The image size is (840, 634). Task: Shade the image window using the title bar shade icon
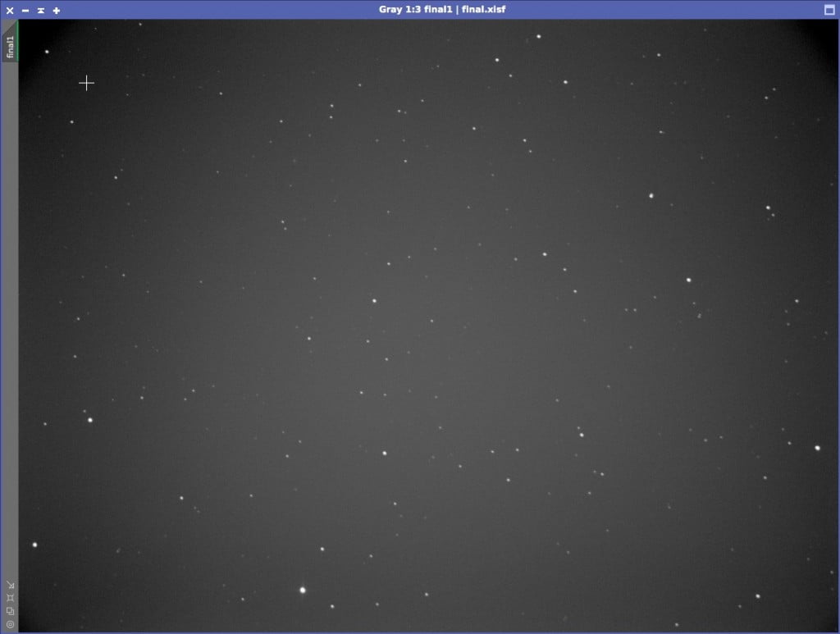point(41,10)
